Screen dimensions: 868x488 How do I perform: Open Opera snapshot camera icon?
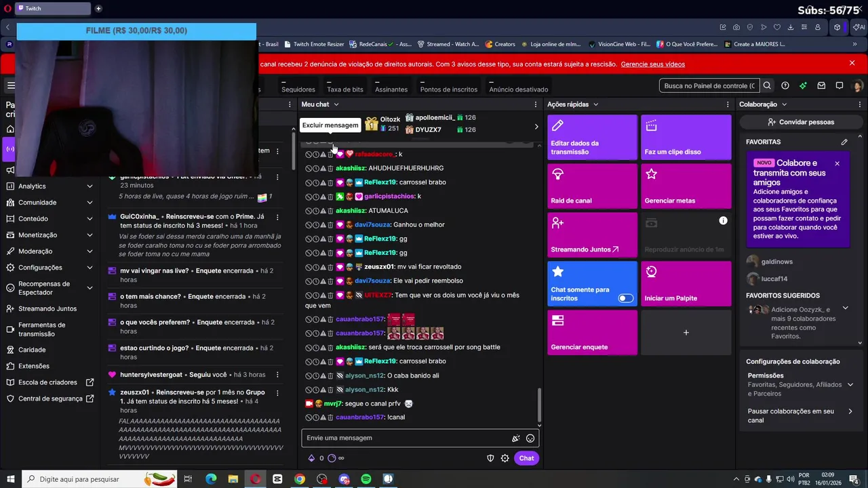[736, 27]
